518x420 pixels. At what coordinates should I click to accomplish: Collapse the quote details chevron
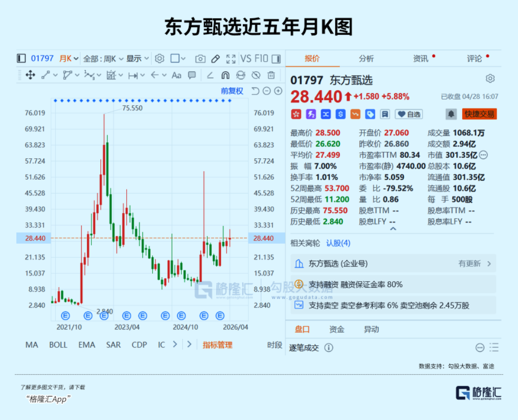393,229
